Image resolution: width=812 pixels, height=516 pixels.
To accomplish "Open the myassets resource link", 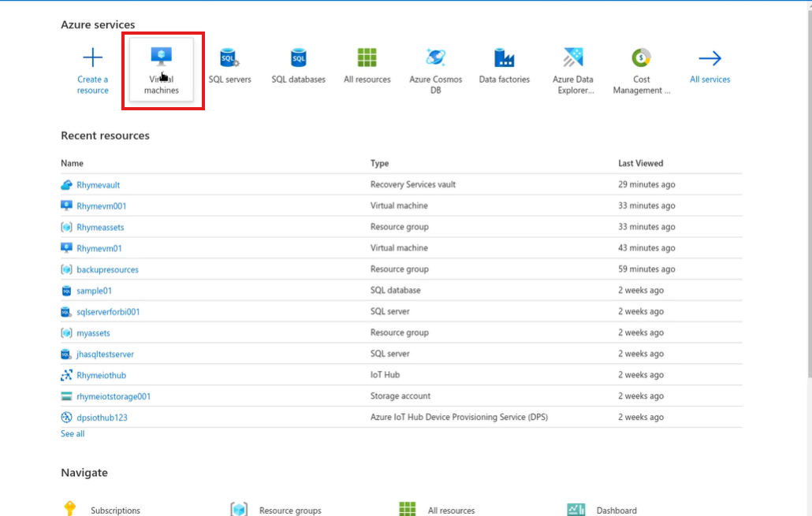I will 93,333.
